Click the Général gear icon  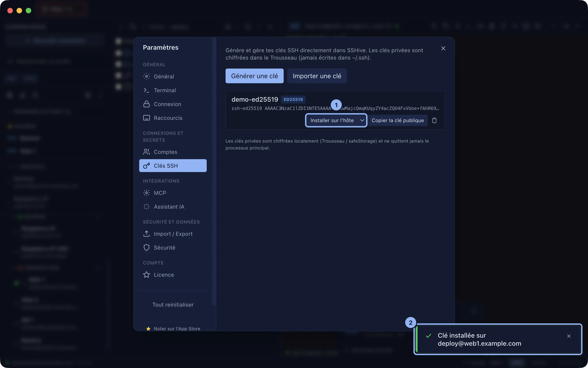coord(147,76)
